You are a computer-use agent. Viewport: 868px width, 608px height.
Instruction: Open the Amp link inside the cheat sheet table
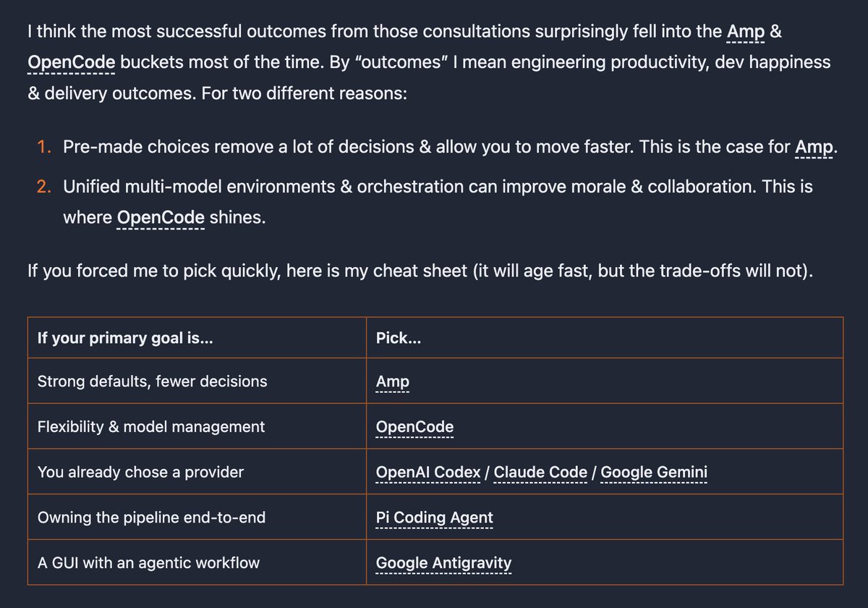click(393, 381)
